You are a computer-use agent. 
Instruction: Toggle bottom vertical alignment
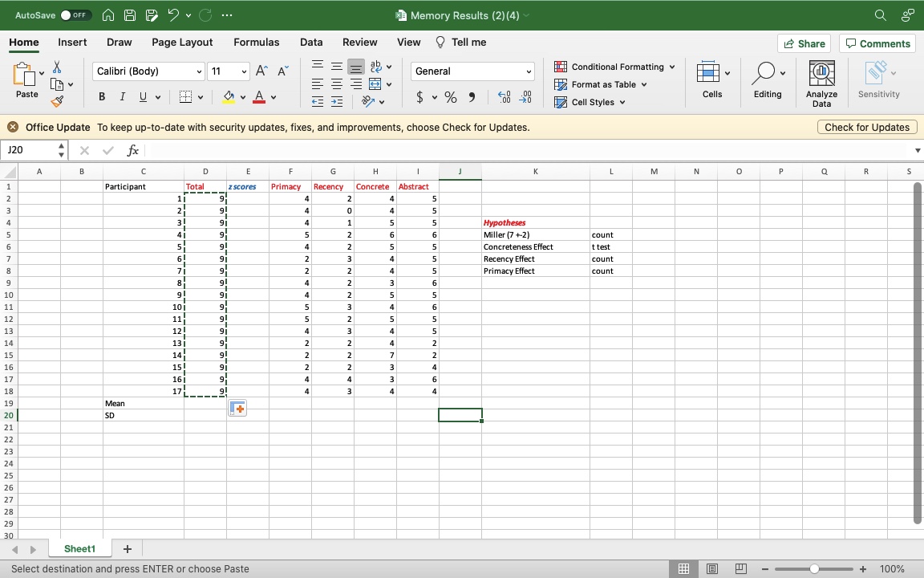click(x=356, y=67)
